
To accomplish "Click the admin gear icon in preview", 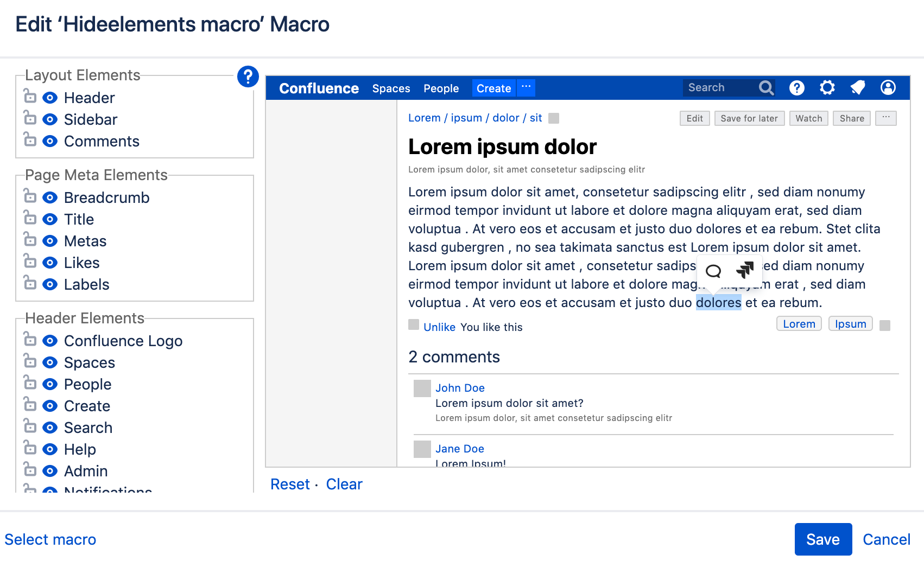I will 827,88.
